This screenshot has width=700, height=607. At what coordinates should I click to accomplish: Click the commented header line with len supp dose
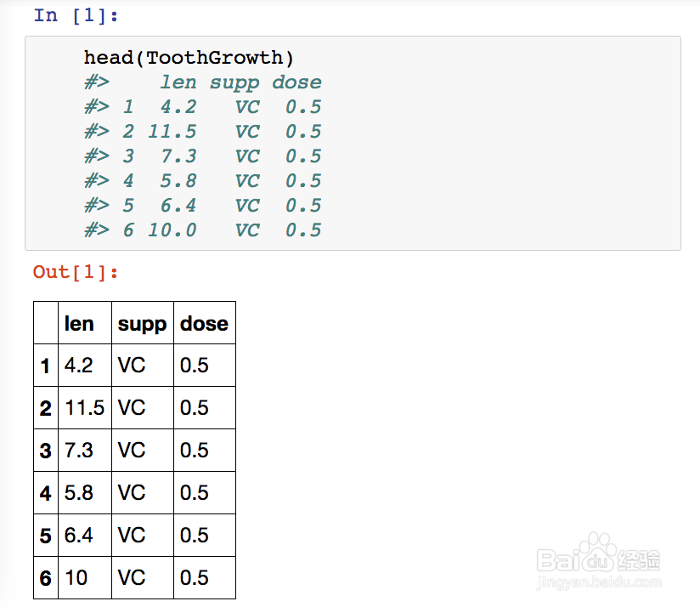coord(202,82)
